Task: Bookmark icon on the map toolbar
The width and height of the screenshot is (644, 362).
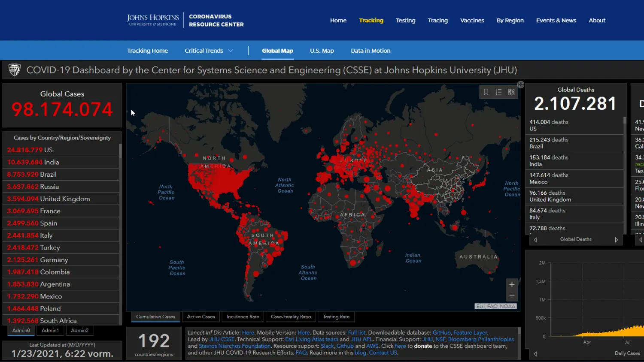Action: [486, 92]
